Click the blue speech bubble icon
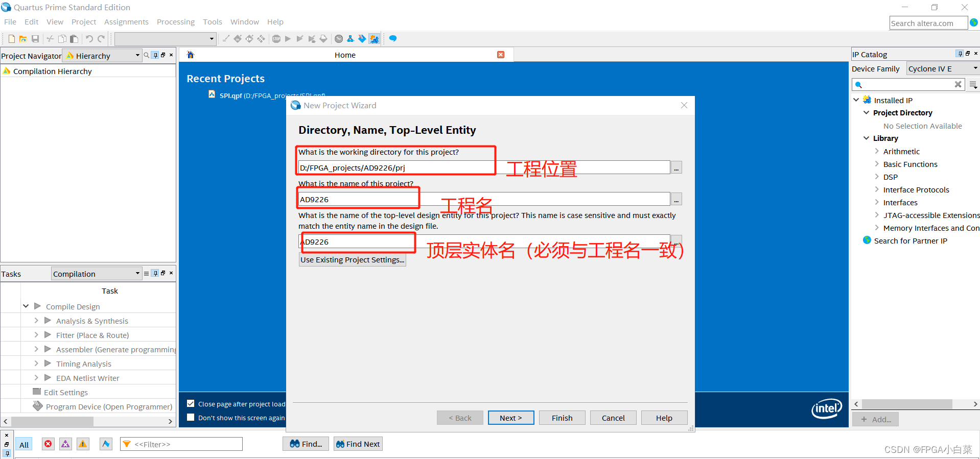The width and height of the screenshot is (980, 459). pyautogui.click(x=392, y=39)
